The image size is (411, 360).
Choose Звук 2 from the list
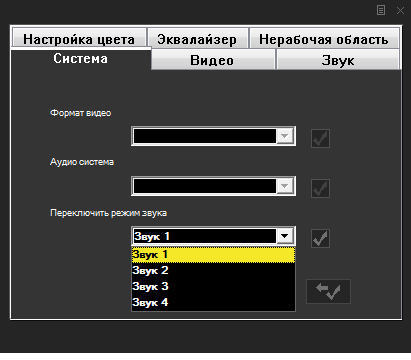point(213,270)
